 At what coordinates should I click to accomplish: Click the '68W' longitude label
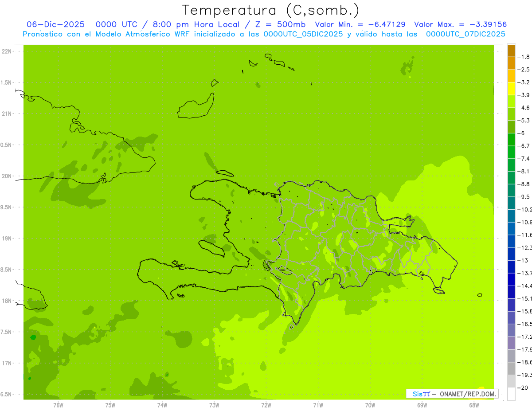pos(474,405)
